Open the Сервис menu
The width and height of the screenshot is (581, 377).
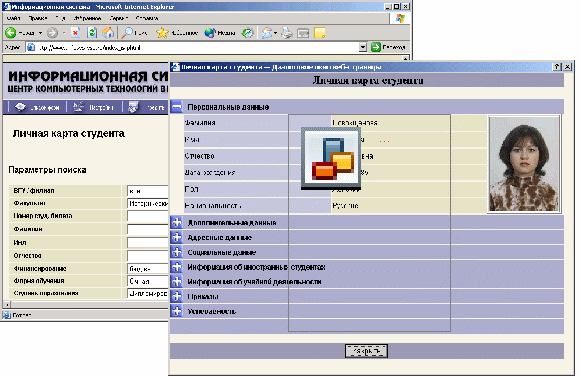click(119, 18)
